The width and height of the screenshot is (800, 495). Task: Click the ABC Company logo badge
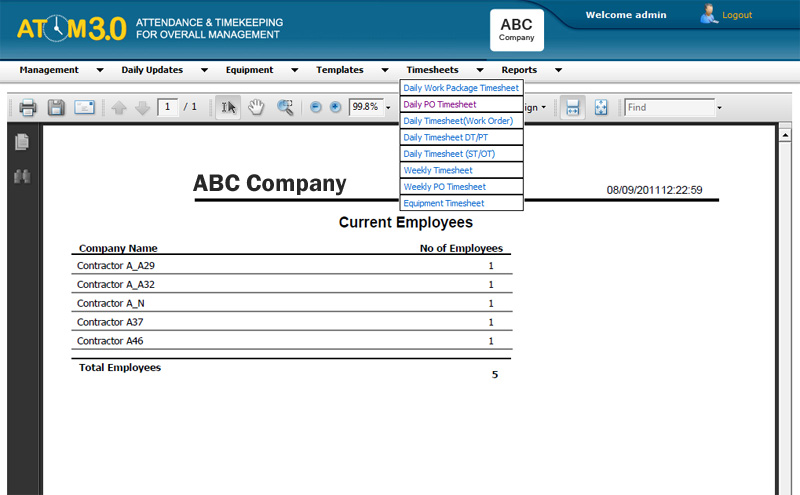coord(517,30)
